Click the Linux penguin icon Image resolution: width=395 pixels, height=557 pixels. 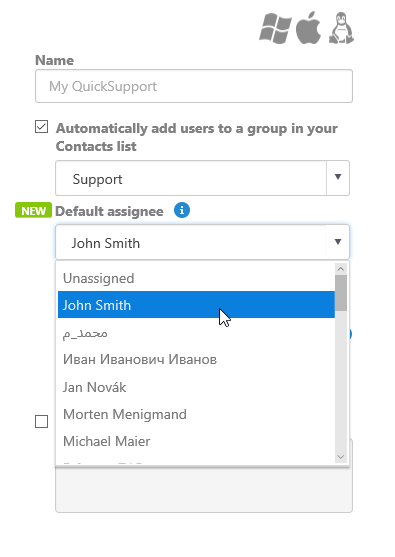point(341,28)
